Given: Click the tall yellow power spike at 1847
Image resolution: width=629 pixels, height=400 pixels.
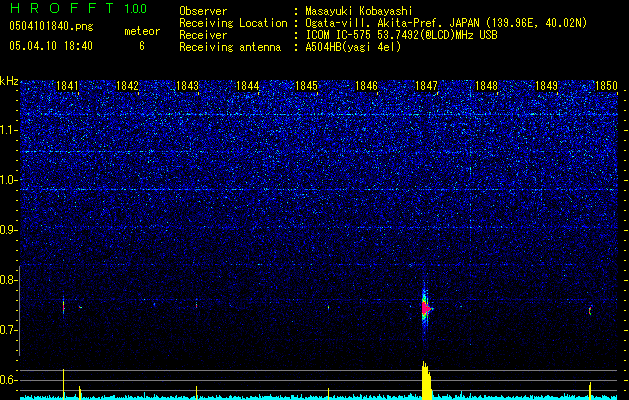Looking at the screenshot, I should click(x=427, y=381).
